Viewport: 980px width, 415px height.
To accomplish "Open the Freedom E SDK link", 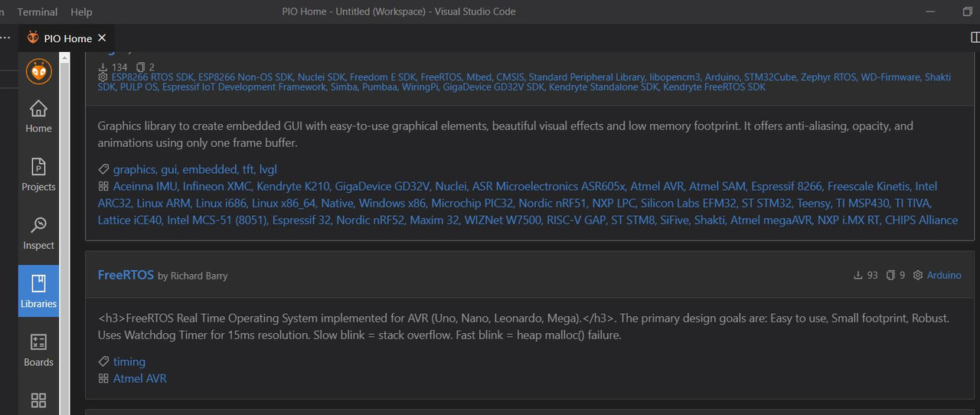I will tap(383, 77).
